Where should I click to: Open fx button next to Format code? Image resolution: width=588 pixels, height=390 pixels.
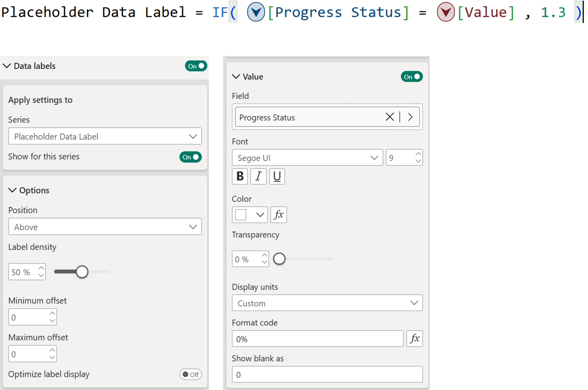(414, 339)
